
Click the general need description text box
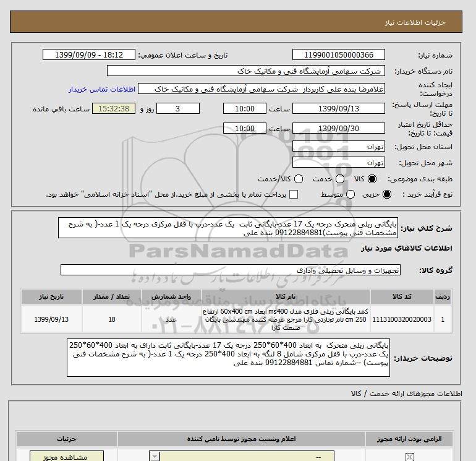pos(228,228)
